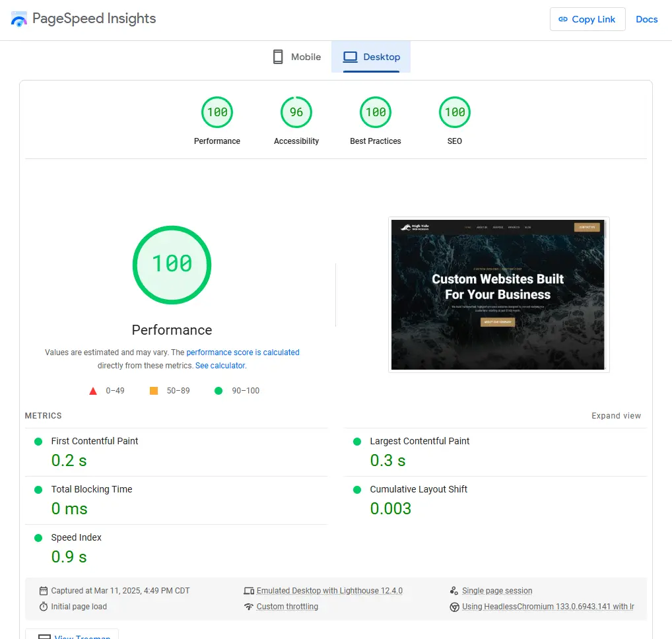Click green dot beside First Contentful Paint

[38, 442]
